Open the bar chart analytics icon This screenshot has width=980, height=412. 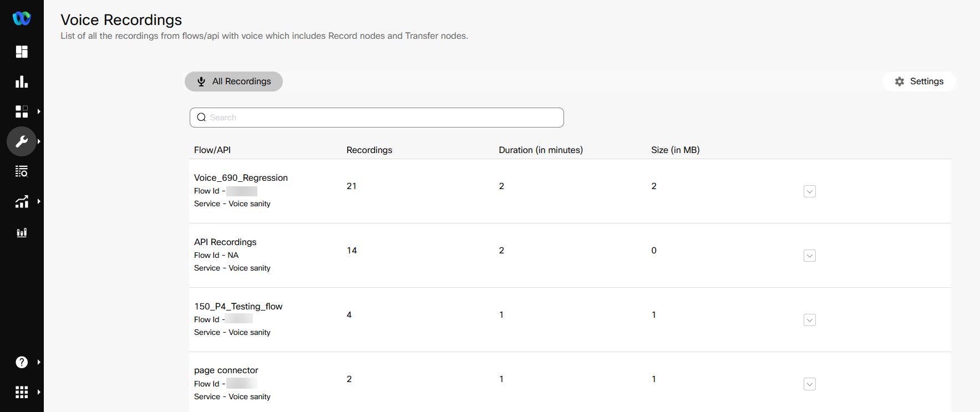pyautogui.click(x=22, y=82)
